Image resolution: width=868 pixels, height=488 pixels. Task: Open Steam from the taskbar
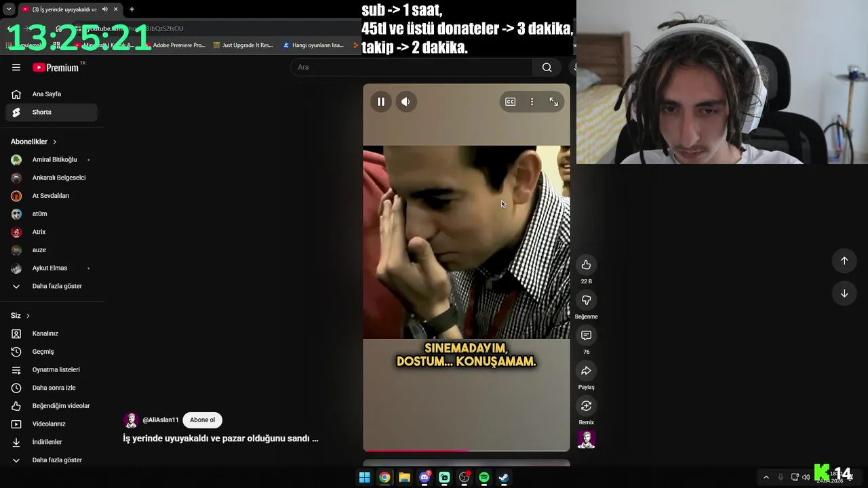(504, 477)
